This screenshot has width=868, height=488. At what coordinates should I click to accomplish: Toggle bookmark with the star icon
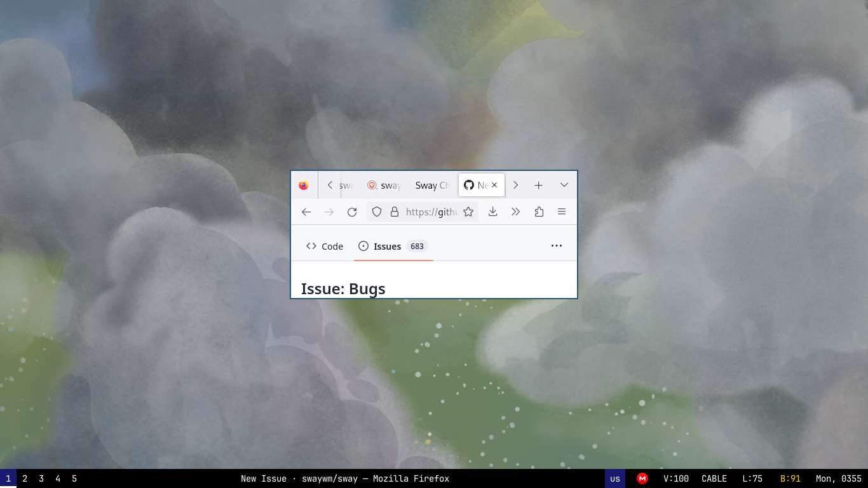point(468,212)
